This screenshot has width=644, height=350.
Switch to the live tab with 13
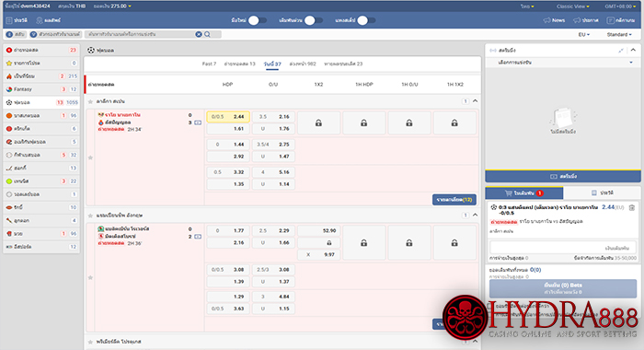tap(239, 64)
